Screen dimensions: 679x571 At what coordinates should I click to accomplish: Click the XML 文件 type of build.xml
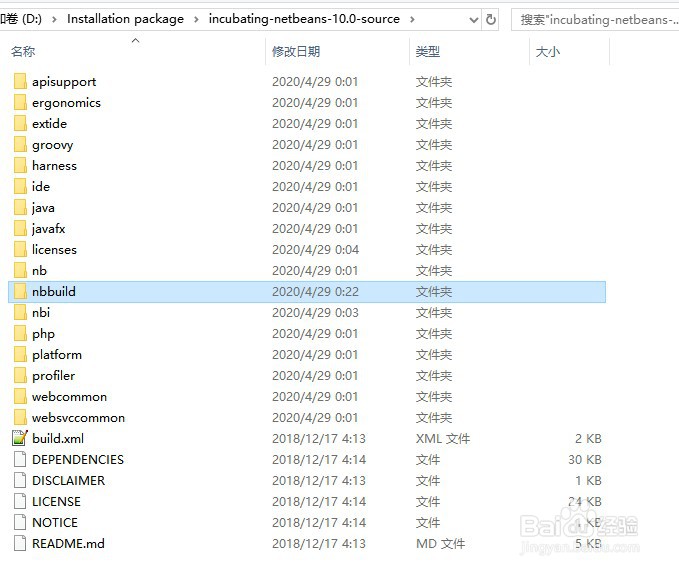click(443, 439)
